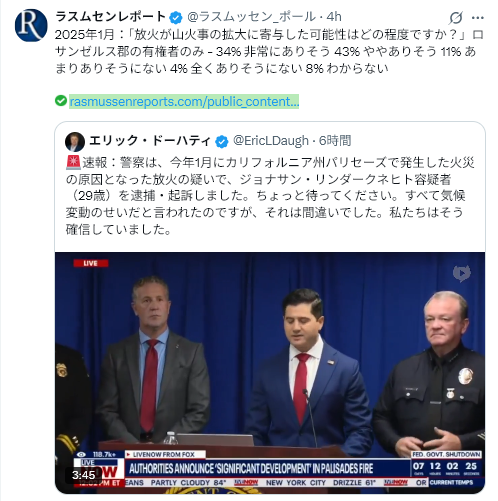Open the @ラスムッセン_ポール handle
This screenshot has height=501, width=498.
(x=251, y=17)
